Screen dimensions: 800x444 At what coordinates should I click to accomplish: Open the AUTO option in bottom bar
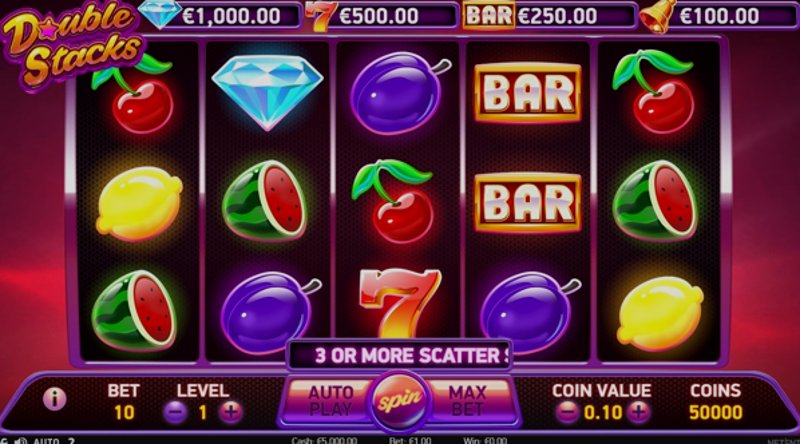click(46, 440)
